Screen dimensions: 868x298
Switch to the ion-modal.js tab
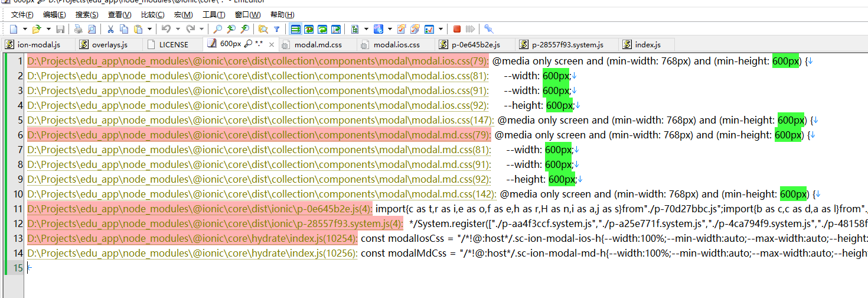(x=38, y=44)
